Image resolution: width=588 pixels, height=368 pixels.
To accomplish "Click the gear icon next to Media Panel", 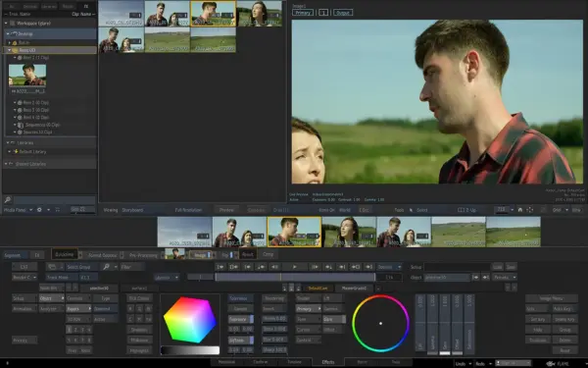I will tap(39, 210).
